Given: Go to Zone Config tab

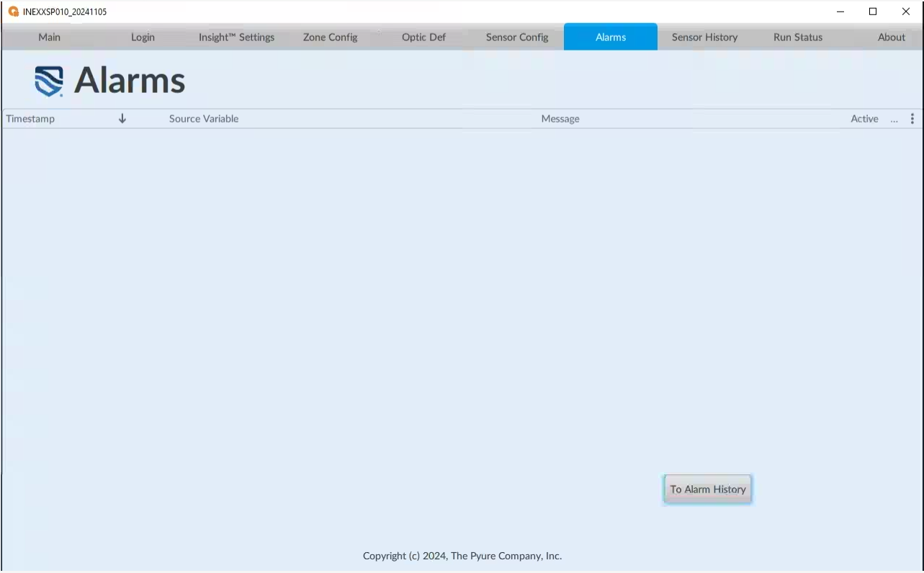Looking at the screenshot, I should click(x=330, y=37).
